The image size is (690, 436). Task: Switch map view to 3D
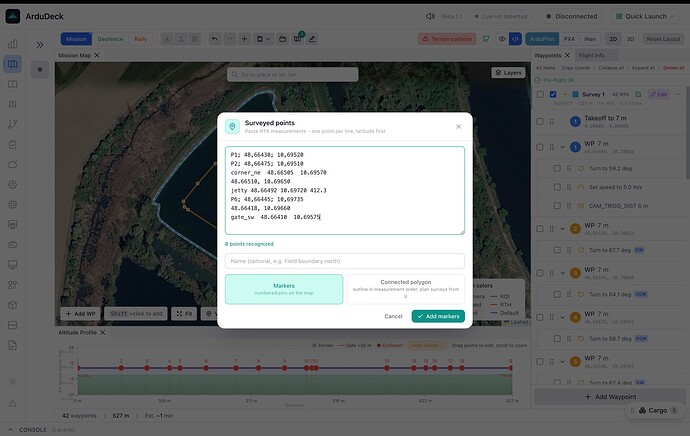[630, 39]
